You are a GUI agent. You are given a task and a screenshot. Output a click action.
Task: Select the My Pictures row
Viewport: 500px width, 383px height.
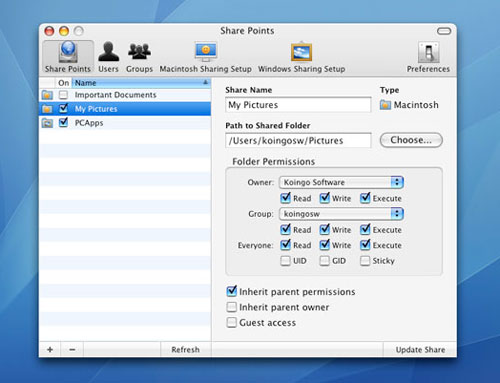pos(125,109)
